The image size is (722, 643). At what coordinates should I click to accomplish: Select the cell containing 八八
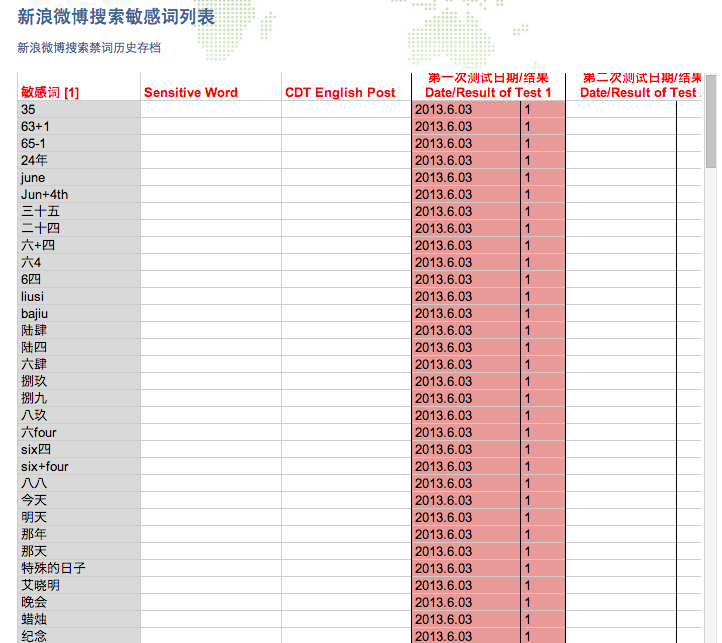coord(79,484)
